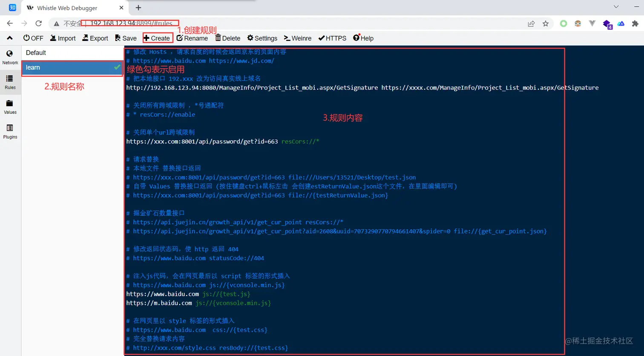Image resolution: width=644 pixels, height=356 pixels.
Task: Share this page via the share icon
Action: [531, 23]
